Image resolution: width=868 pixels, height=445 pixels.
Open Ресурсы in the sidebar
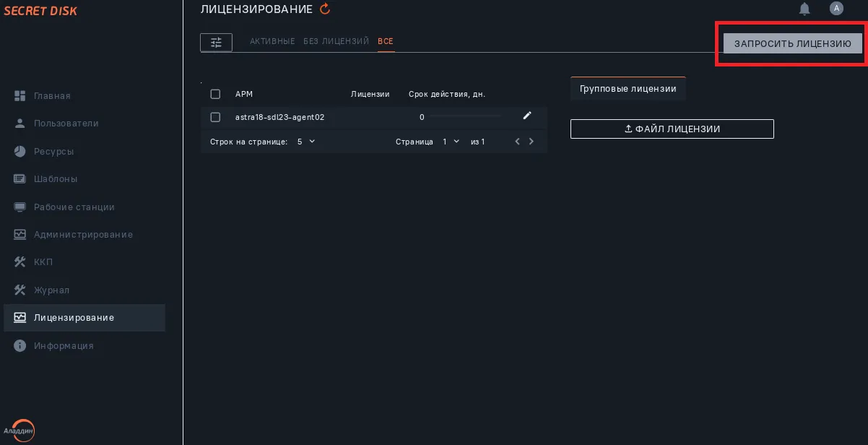[84, 152]
